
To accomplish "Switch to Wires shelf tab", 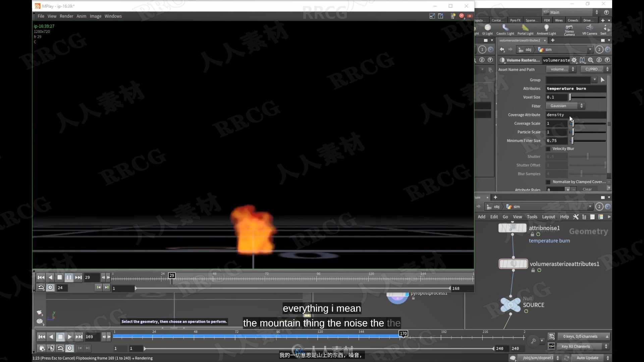I will tap(559, 20).
